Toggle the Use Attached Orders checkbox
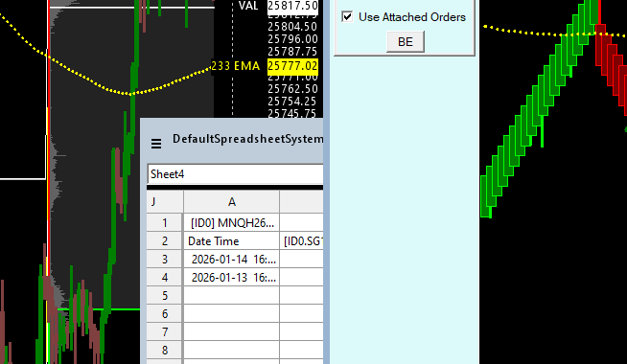Screen dimensions: 627x364 (347, 17)
